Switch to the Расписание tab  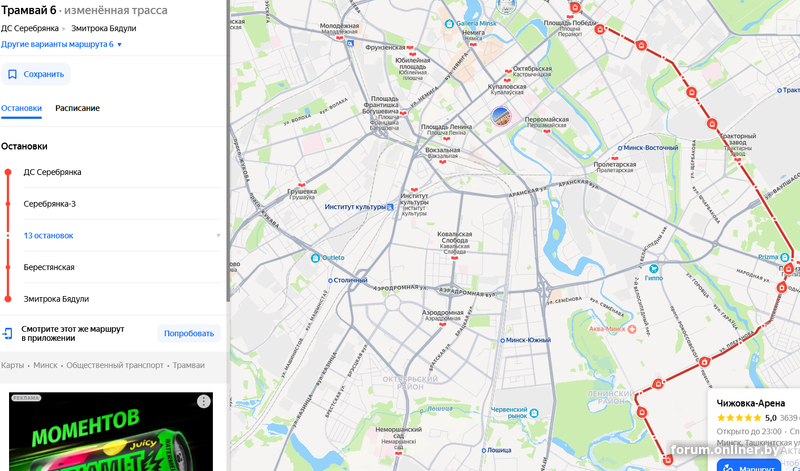[x=78, y=108]
